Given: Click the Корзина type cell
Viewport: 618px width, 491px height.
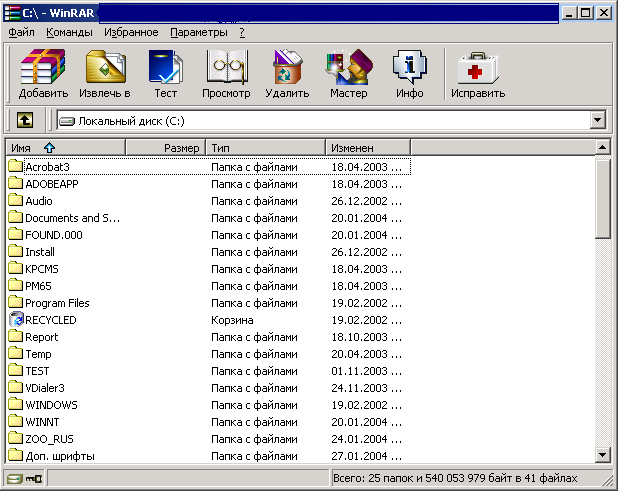Looking at the screenshot, I should point(232,320).
